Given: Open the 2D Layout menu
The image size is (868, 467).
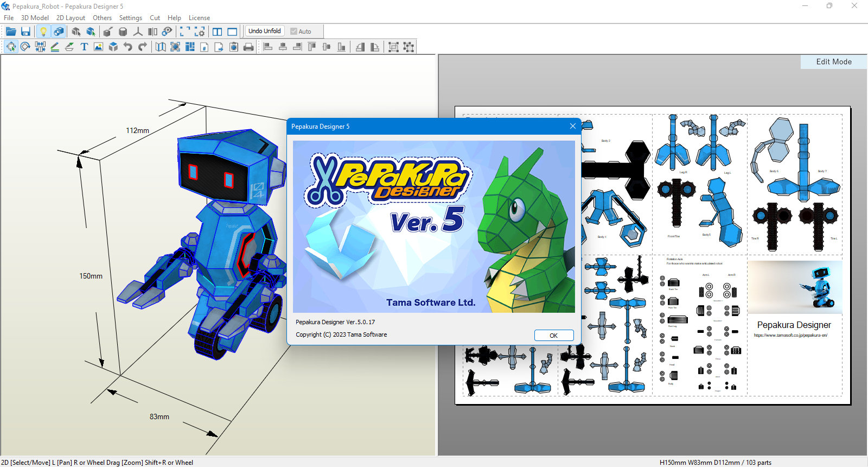Looking at the screenshot, I should coord(71,18).
